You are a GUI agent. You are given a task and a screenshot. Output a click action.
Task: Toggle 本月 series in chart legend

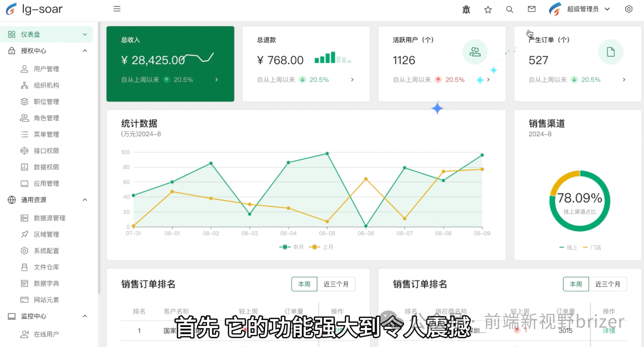click(291, 247)
